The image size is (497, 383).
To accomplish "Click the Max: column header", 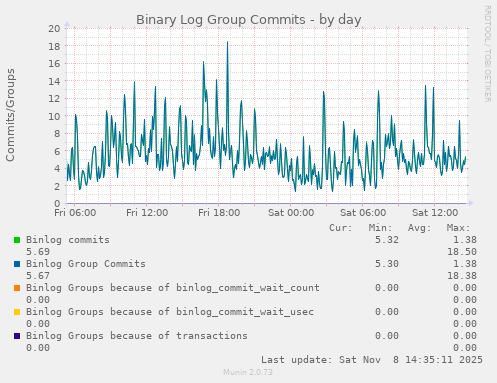I will [x=458, y=228].
